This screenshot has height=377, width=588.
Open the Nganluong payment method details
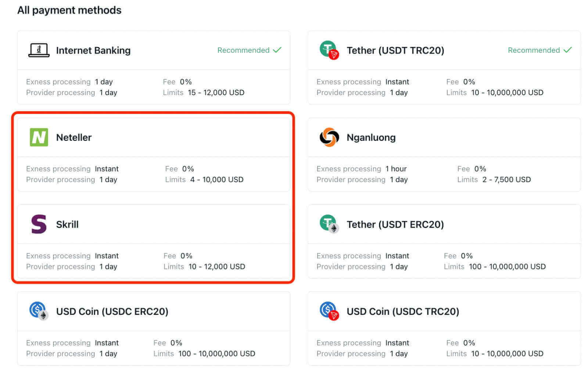click(x=444, y=137)
